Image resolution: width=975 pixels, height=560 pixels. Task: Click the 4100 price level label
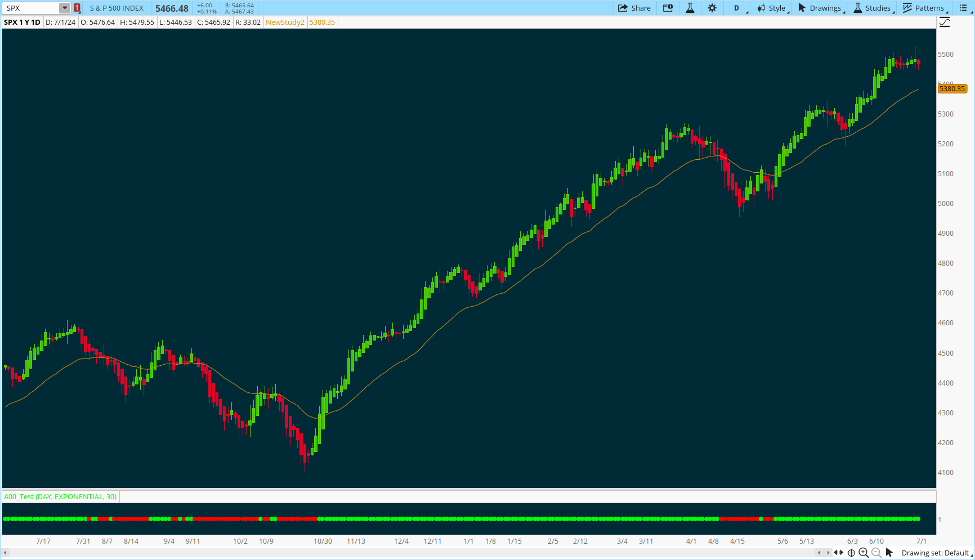[946, 473]
